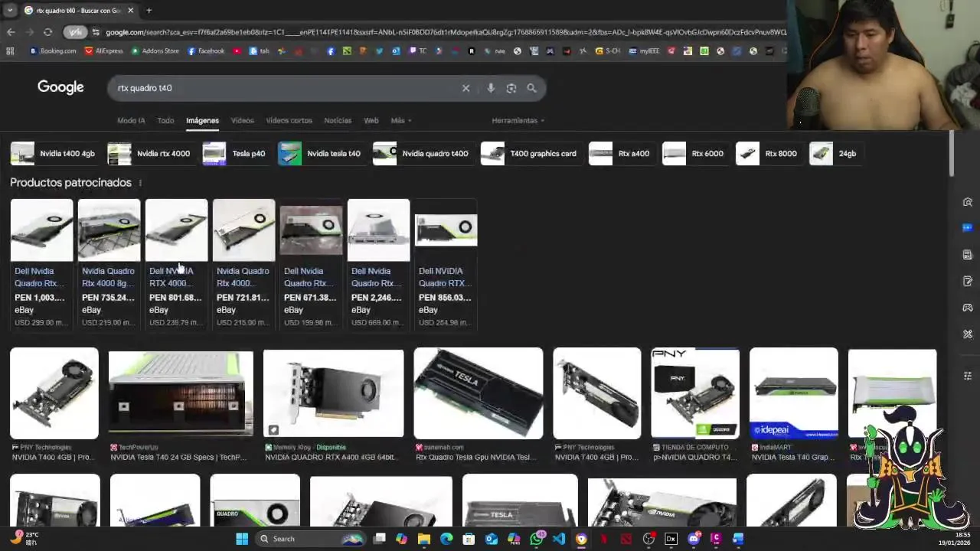This screenshot has width=980, height=551.
Task: Open Outlook from the taskbar
Action: [492, 539]
